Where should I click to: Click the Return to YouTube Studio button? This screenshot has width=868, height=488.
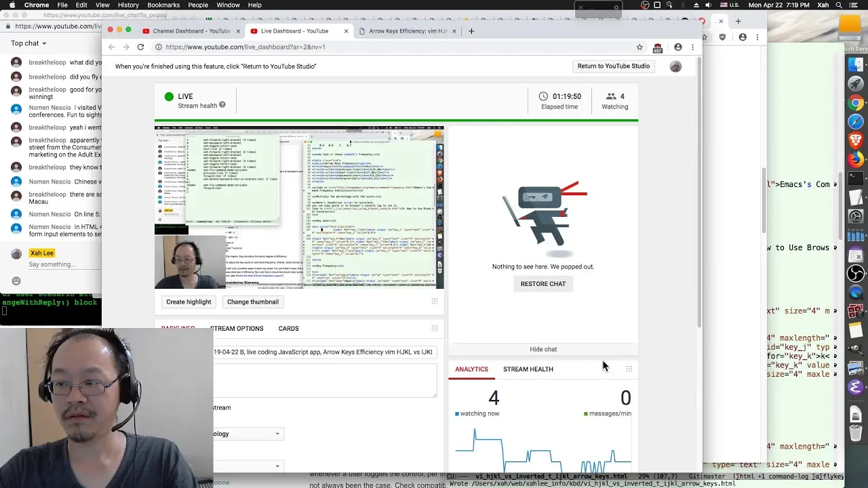point(614,66)
